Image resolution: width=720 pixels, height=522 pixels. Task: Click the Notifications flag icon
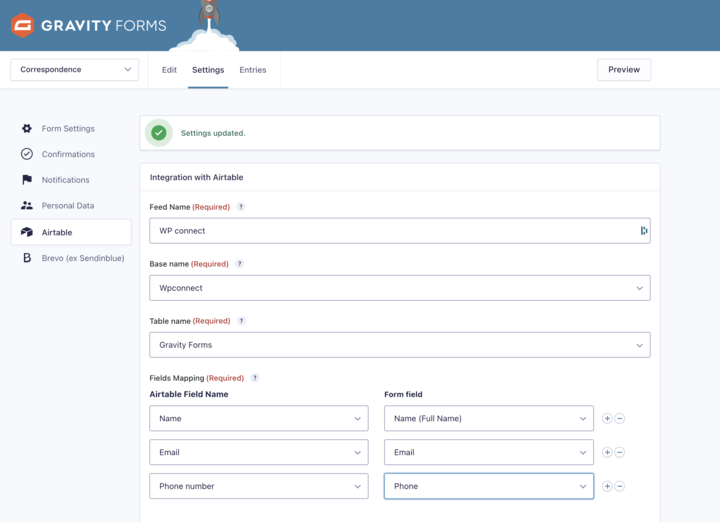click(27, 180)
